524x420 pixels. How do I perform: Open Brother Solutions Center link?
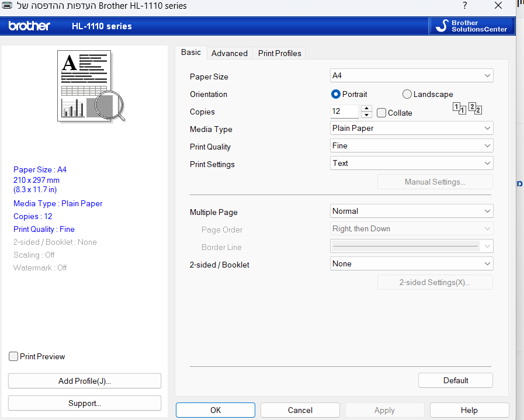point(471,26)
